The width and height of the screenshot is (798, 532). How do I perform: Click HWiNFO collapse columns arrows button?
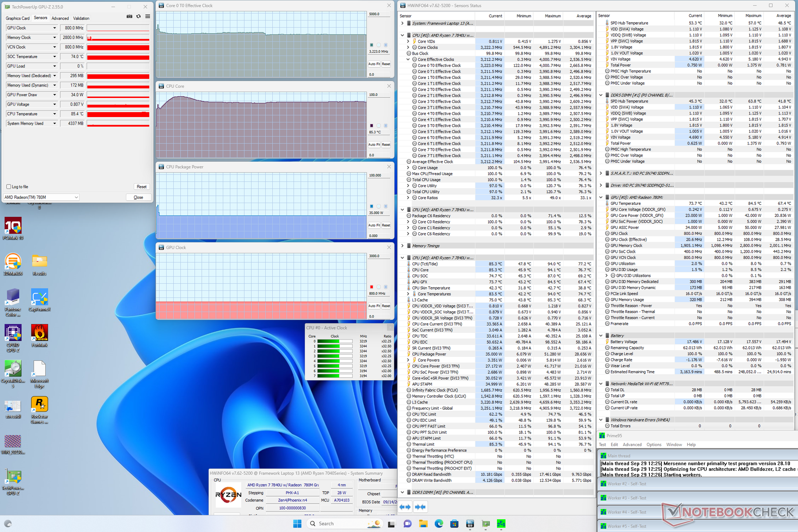pyautogui.click(x=420, y=507)
